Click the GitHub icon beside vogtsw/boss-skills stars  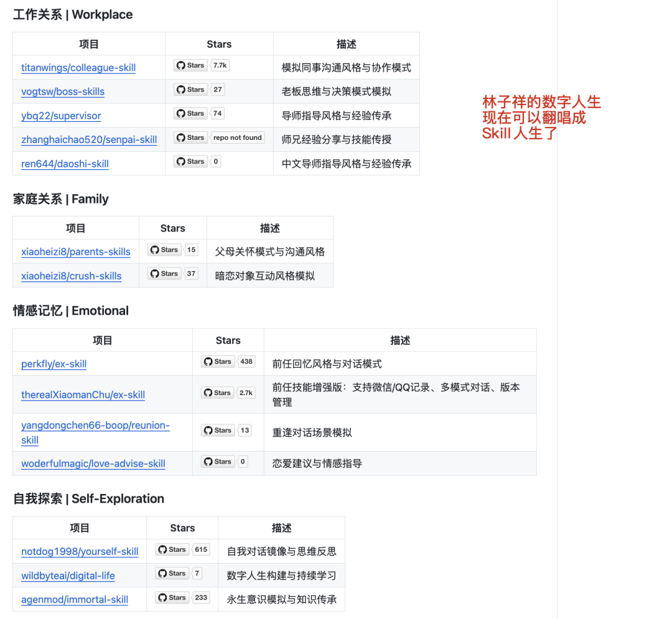click(180, 89)
